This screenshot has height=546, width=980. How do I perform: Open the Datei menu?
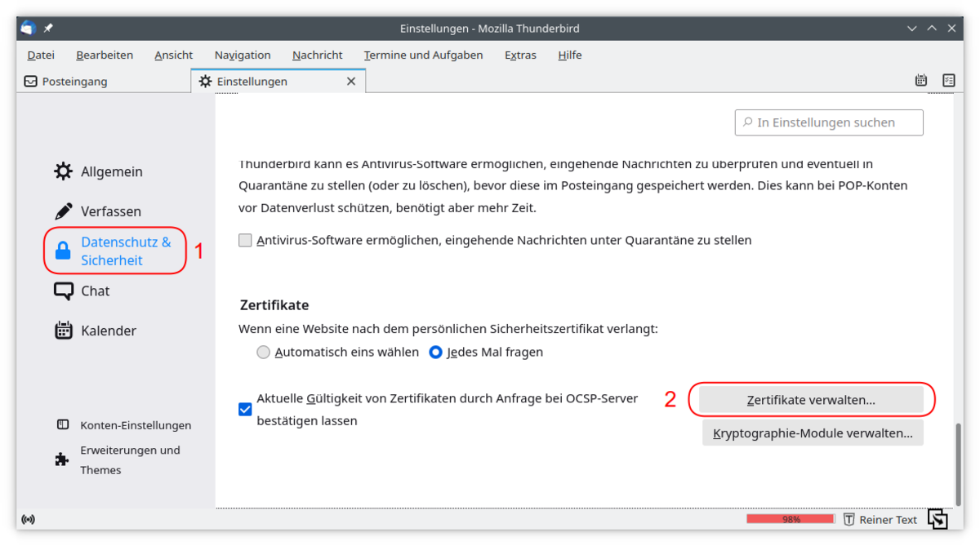tap(41, 55)
